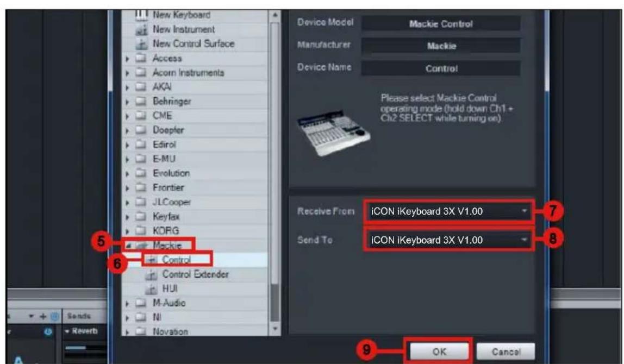Select the Evolution list entry

point(171,173)
